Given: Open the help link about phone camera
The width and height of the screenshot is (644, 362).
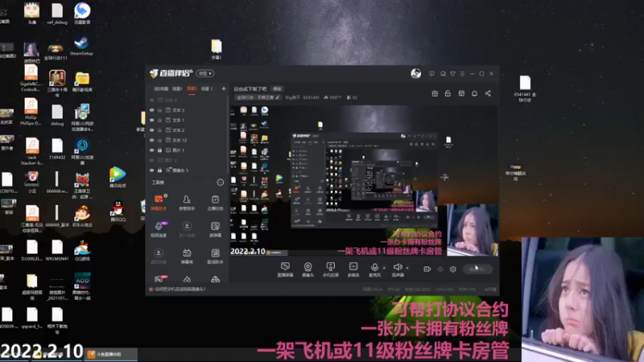Looking at the screenshot, I should 180,290.
